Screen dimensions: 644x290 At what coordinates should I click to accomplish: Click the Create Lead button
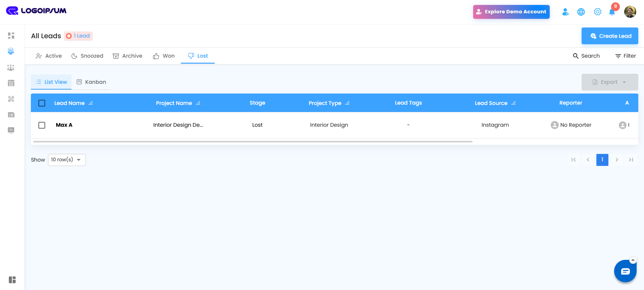pos(610,36)
